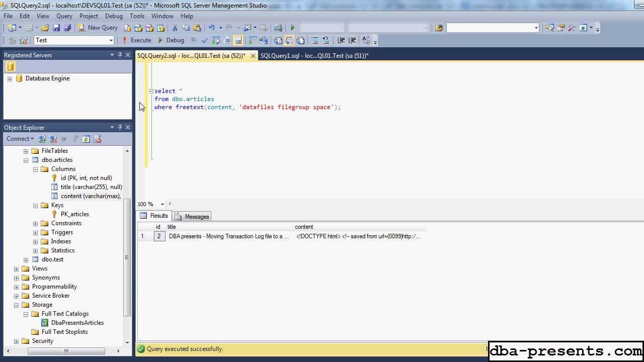Decrease indent of selected lines

click(341, 40)
